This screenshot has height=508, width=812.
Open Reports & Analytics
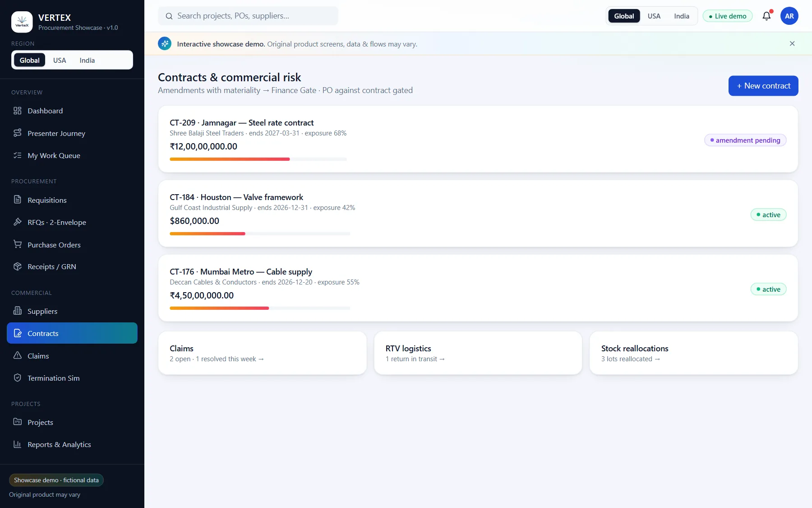pos(72,444)
